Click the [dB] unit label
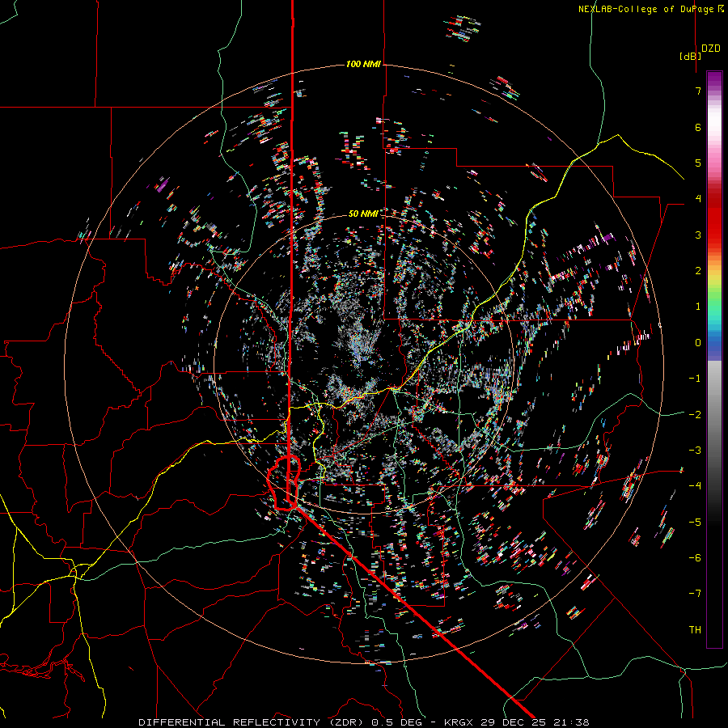This screenshot has height=728, width=728. coord(691,56)
